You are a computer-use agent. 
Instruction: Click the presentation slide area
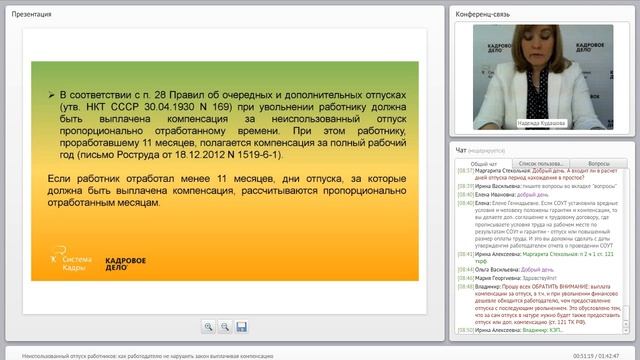point(225,171)
